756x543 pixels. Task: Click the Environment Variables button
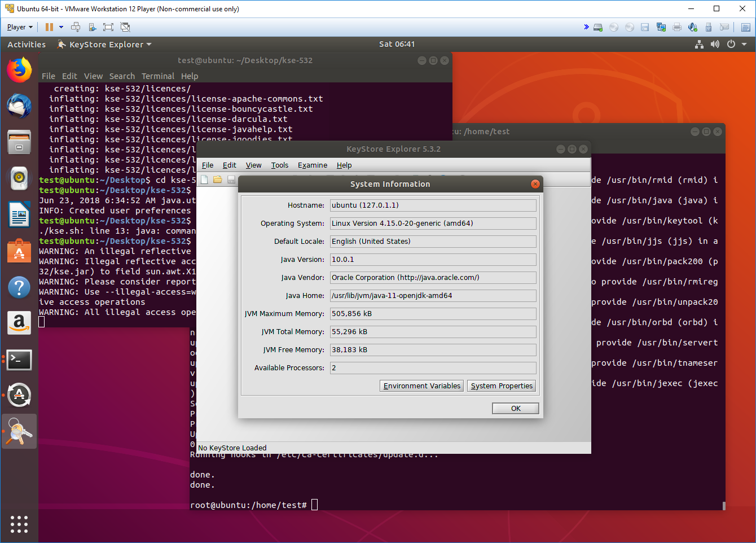pos(421,386)
